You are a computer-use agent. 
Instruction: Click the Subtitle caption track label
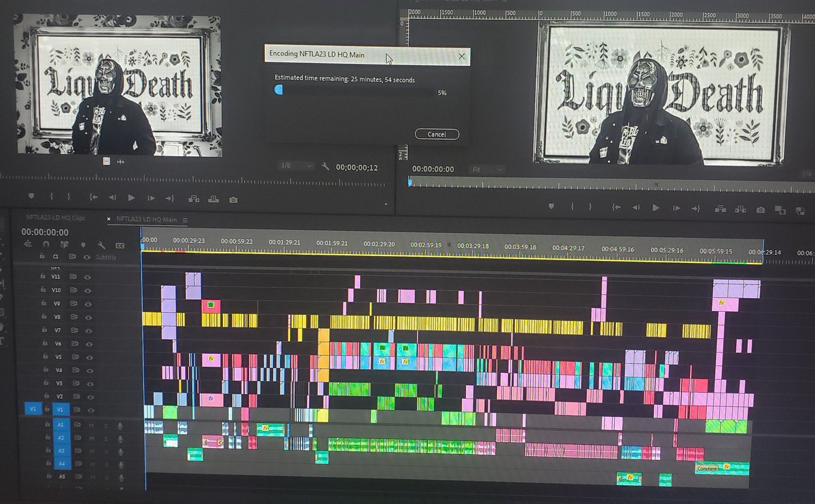point(105,257)
